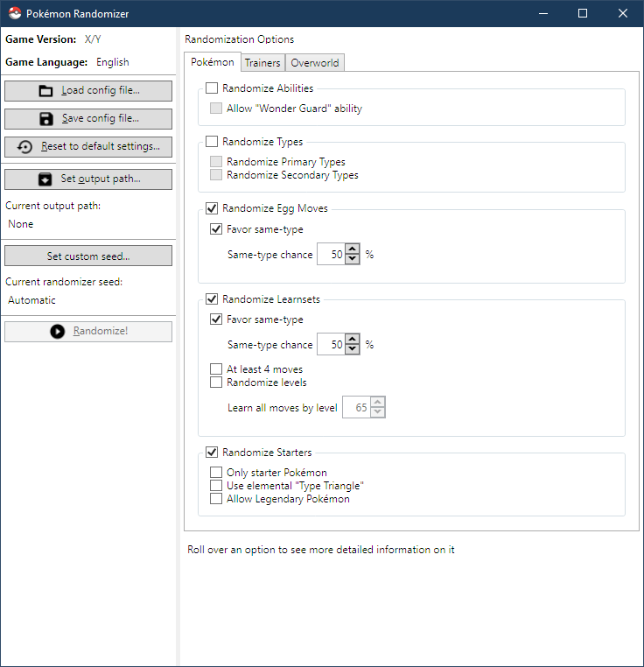Click the Randomization Options heading
The height and width of the screenshot is (667, 644).
coord(240,39)
